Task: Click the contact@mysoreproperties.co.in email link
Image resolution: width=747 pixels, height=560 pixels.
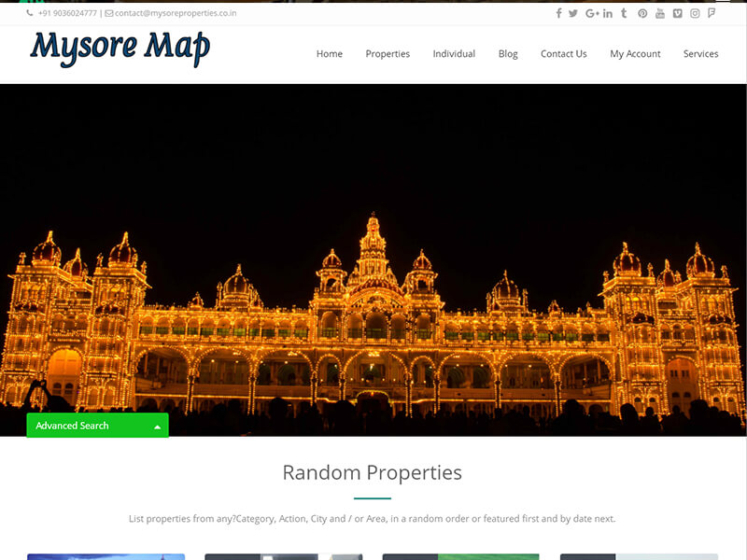Action: coord(176,13)
